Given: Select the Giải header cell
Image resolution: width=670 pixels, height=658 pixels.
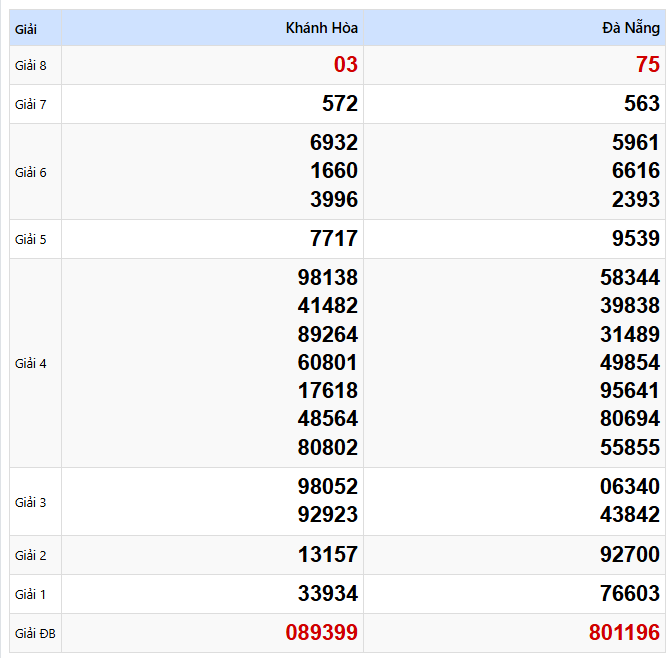Looking at the screenshot, I should (26, 29).
